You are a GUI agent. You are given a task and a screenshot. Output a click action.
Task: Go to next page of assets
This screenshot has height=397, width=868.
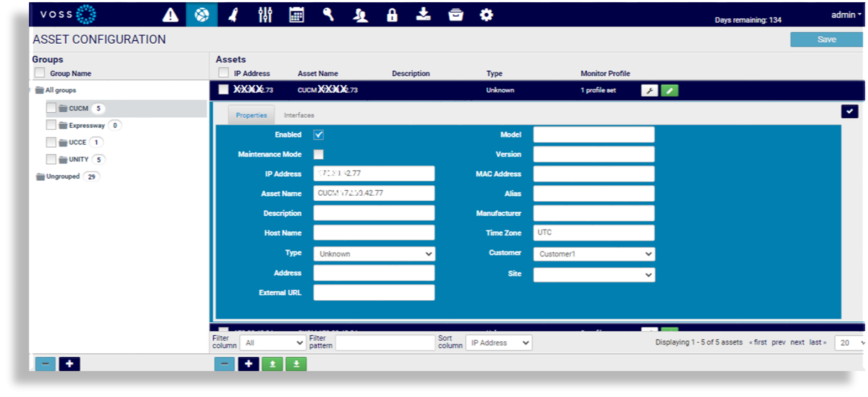pyautogui.click(x=797, y=342)
